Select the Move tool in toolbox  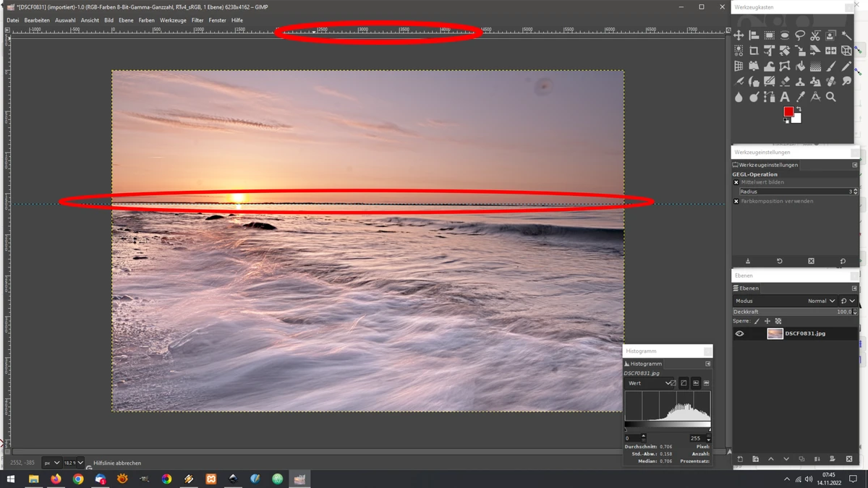tap(739, 35)
